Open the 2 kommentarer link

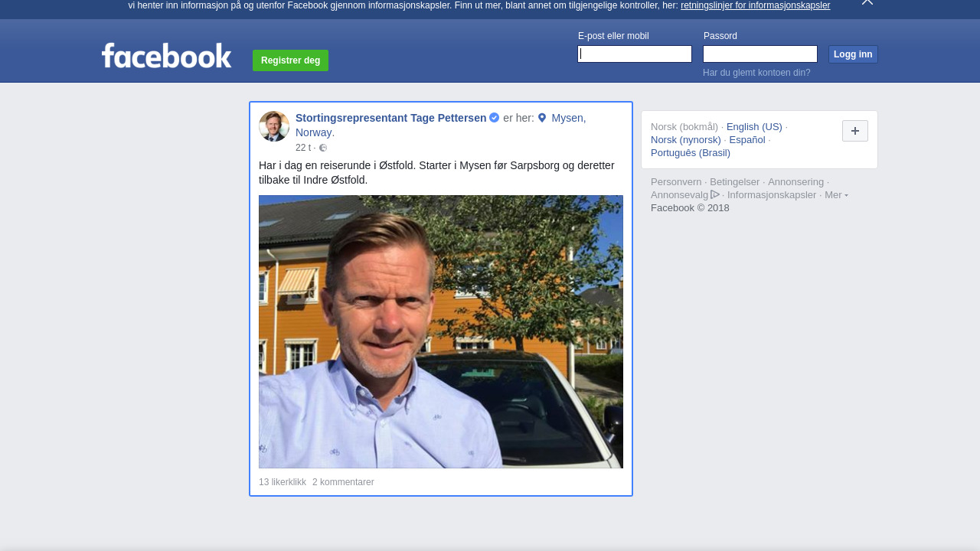343,482
